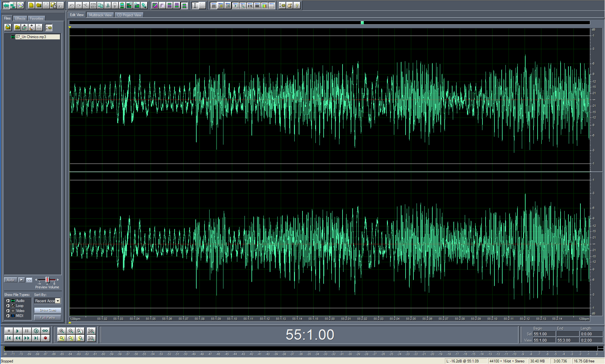This screenshot has width=605, height=364.
Task: Open the Files tab
Action: 7,18
